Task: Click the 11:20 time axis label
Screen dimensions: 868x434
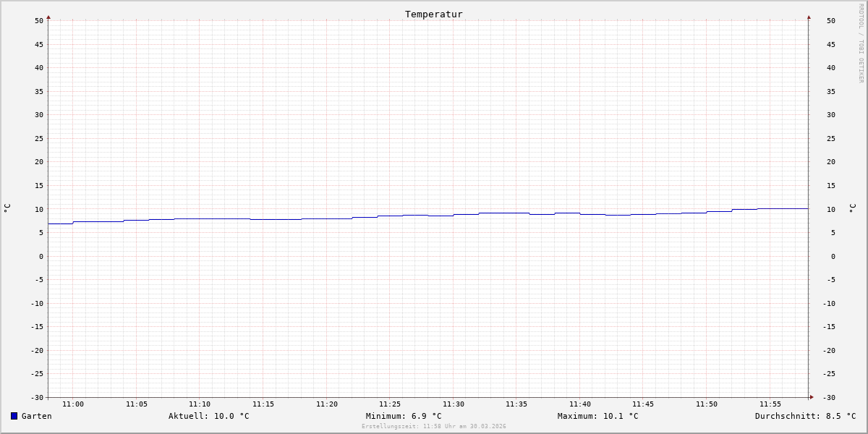Action: 327,404
